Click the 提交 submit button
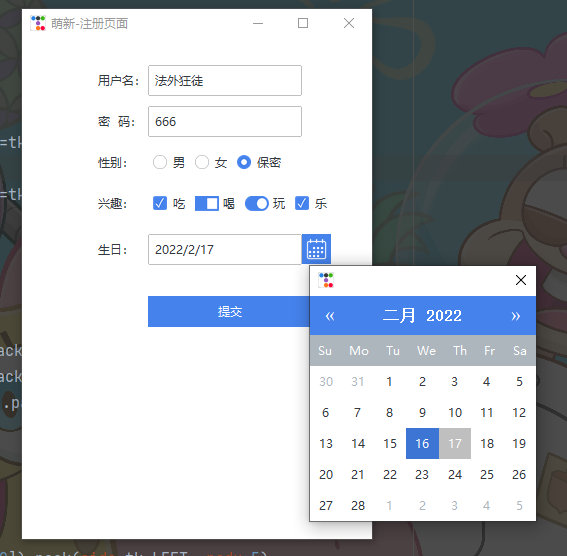Image resolution: width=567 pixels, height=556 pixels. [x=229, y=311]
